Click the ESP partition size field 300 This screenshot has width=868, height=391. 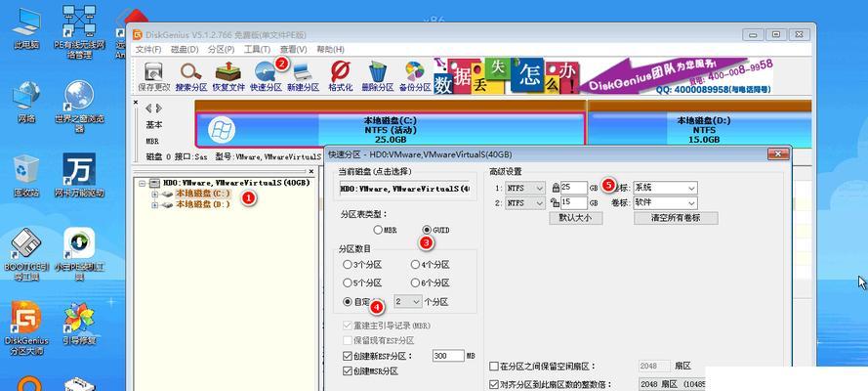[x=448, y=356]
